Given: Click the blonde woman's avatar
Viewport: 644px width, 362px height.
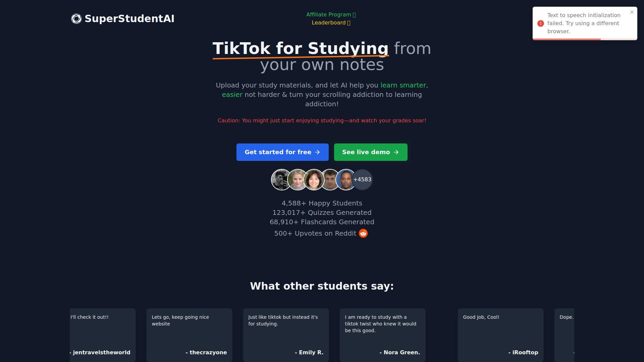Looking at the screenshot, I should click(297, 180).
